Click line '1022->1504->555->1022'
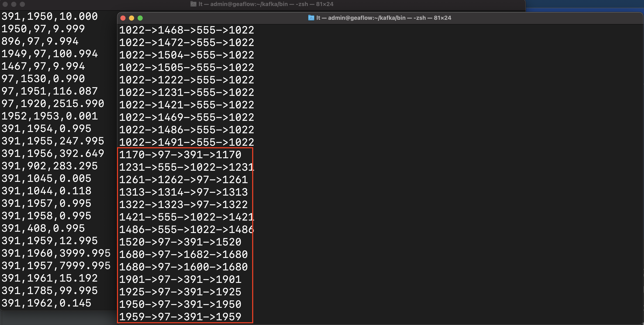This screenshot has height=325, width=644. 187,55
